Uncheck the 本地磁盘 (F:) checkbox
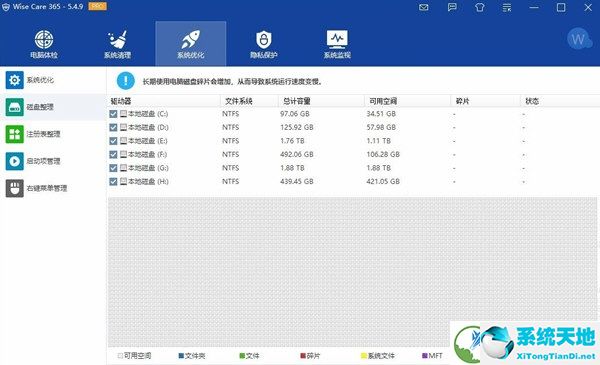Viewport: 600px width, 365px height. 113,155
